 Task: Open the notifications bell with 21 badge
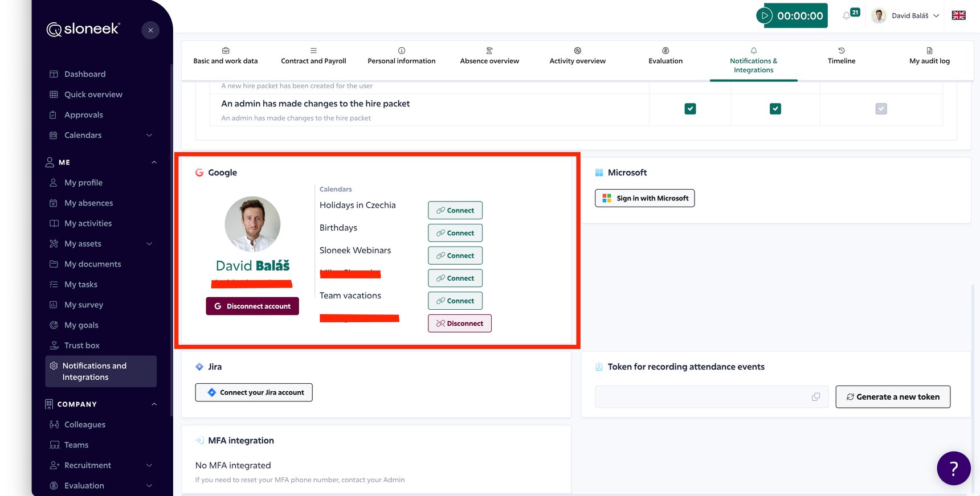point(847,15)
